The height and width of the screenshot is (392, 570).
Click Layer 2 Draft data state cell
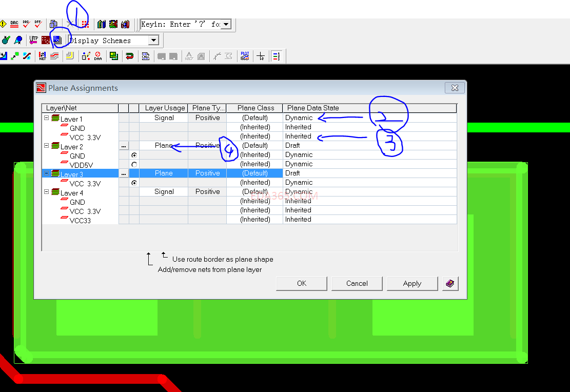tap(370, 145)
